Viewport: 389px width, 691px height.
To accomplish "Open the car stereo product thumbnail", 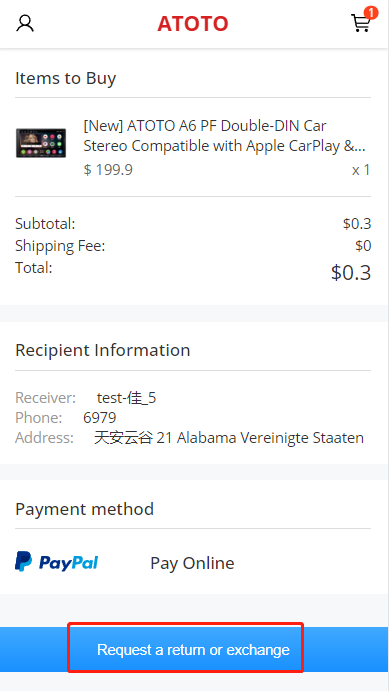I will (x=41, y=143).
